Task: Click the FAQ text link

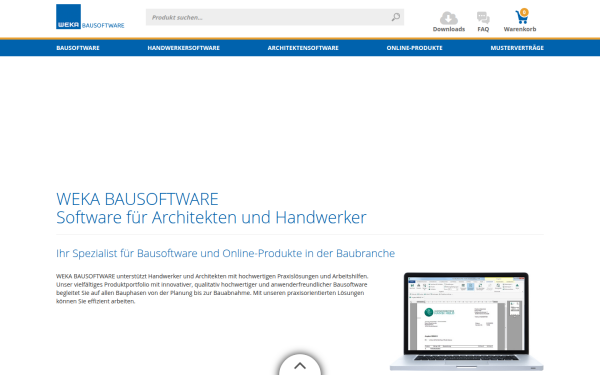Action: click(483, 29)
